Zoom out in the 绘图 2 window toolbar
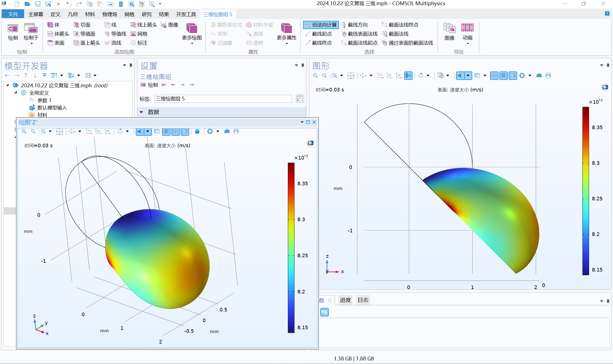The image size is (613, 364). pyautogui.click(x=33, y=131)
